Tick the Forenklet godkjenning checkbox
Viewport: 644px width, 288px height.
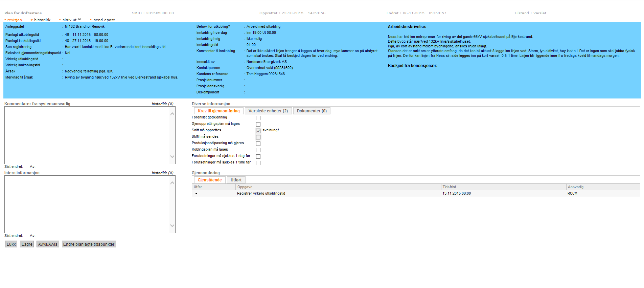click(258, 118)
